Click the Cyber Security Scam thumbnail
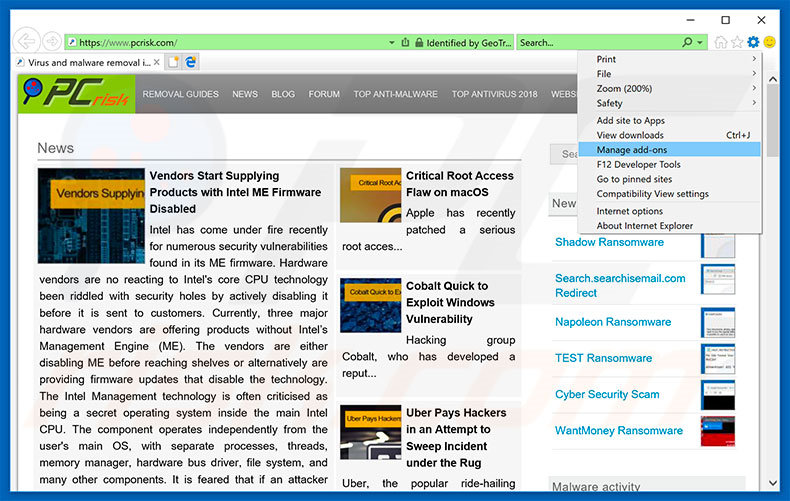The height and width of the screenshot is (501, 790). pyautogui.click(x=718, y=395)
